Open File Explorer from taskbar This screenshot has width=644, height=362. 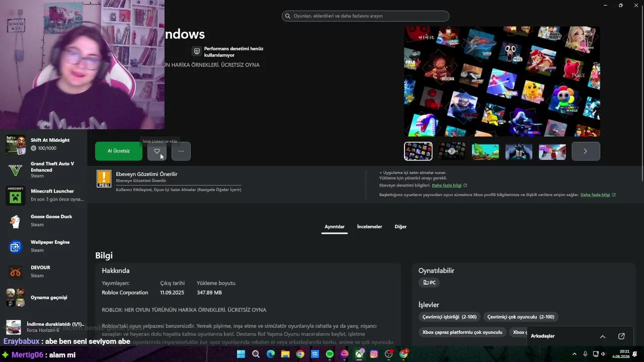tap(285, 354)
